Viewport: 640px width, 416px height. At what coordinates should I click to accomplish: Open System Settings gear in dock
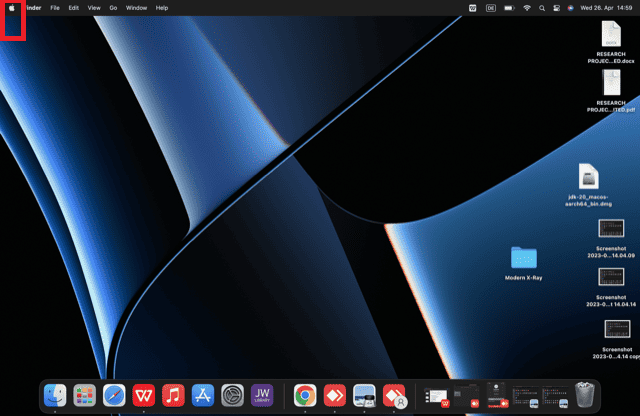tap(233, 395)
